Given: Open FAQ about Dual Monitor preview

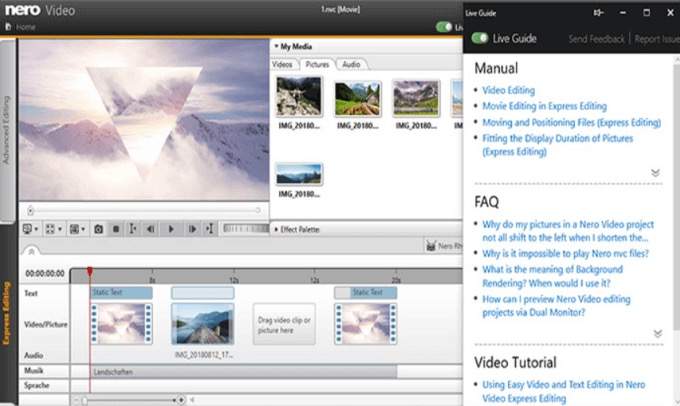Looking at the screenshot, I should 556,305.
